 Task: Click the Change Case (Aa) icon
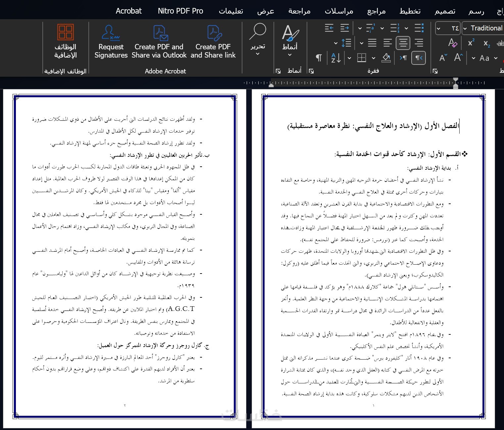tap(484, 58)
